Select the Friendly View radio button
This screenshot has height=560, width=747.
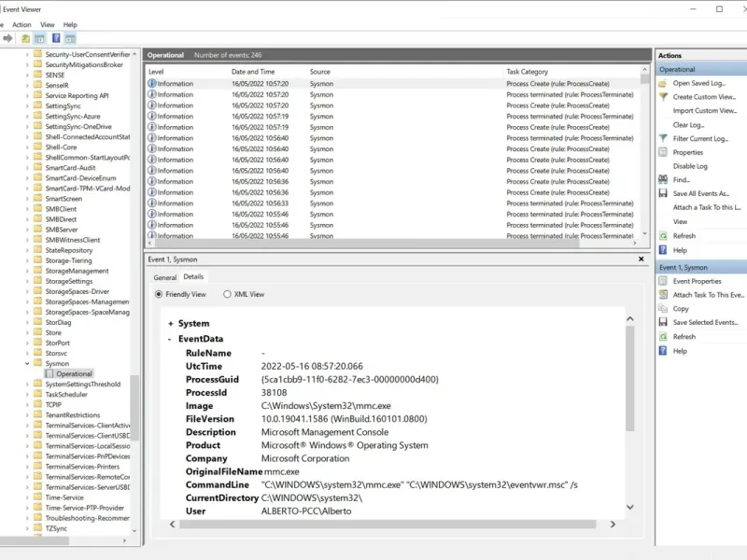[x=159, y=294]
